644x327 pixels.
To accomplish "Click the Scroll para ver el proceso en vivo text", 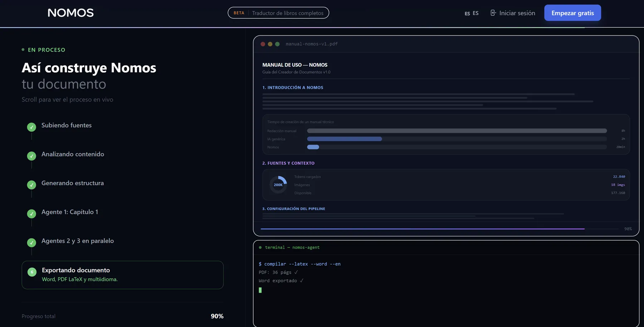I will [x=67, y=100].
